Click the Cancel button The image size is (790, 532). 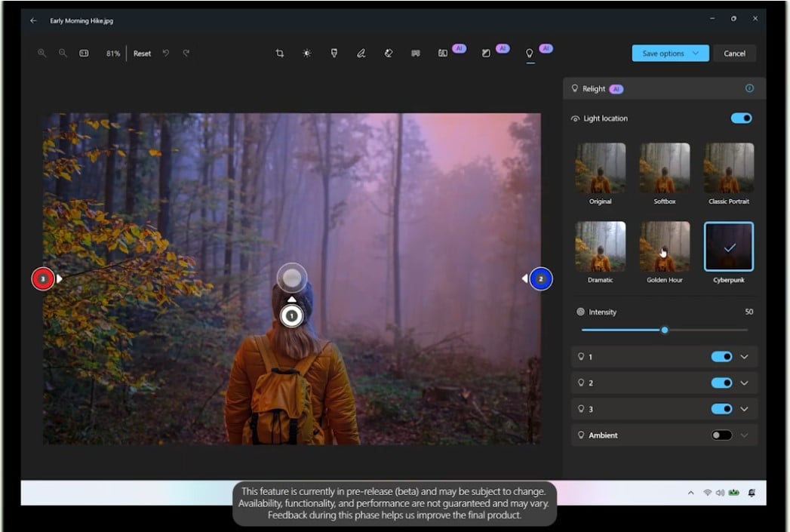click(734, 53)
